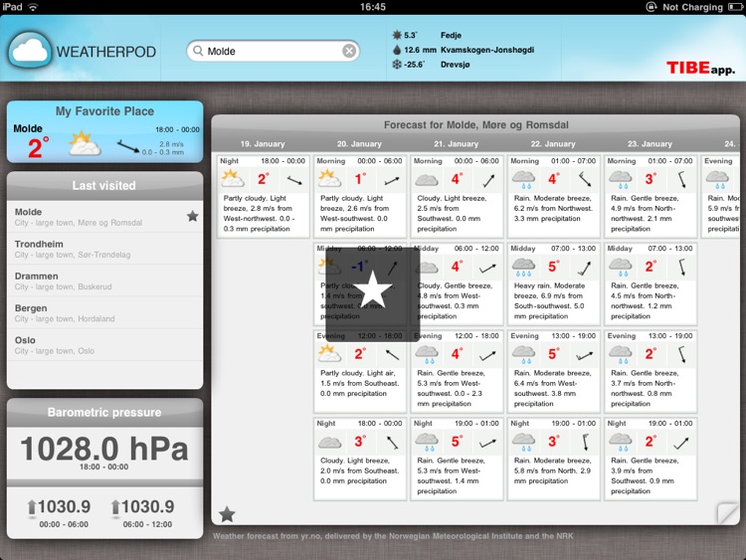The width and height of the screenshot is (746, 560).
Task: Tap partly cloudy icon in 20 January Morning
Action: point(329,179)
